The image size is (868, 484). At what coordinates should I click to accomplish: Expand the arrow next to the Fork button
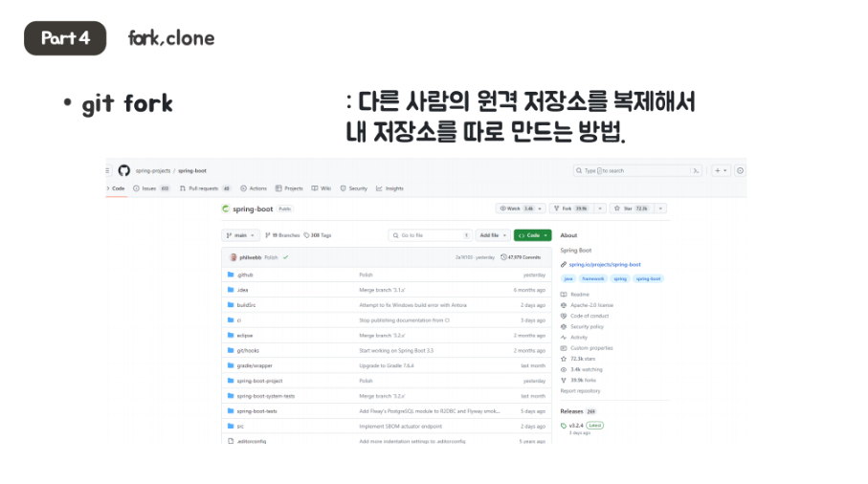[600, 209]
